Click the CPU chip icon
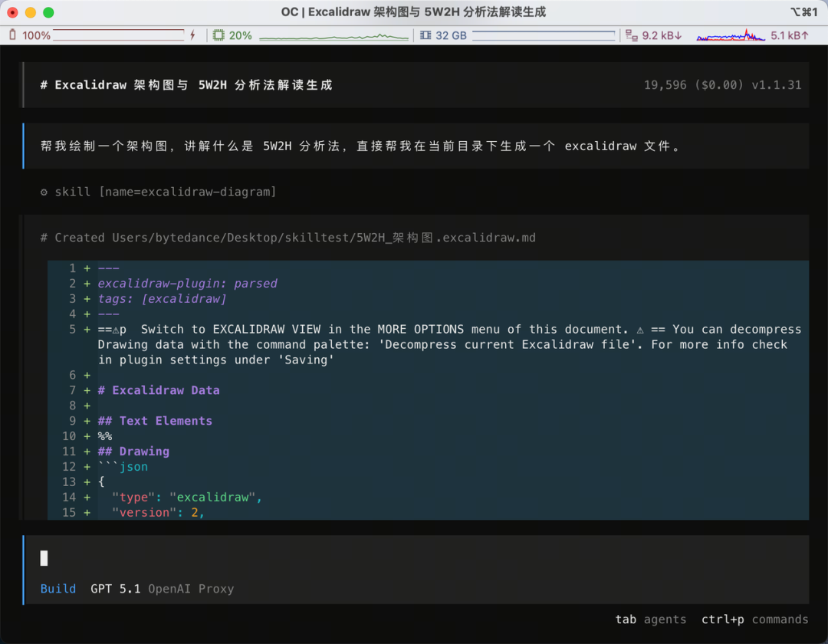This screenshot has width=828, height=644. 218,35
